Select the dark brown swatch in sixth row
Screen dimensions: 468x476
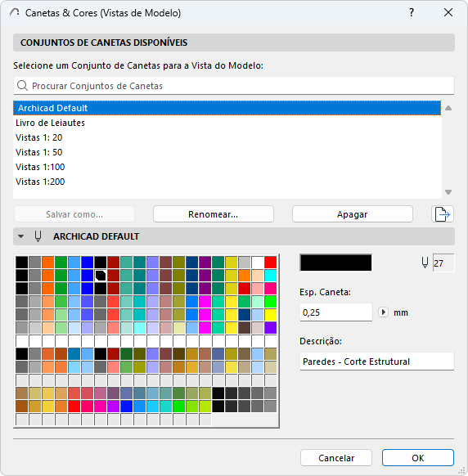point(244,327)
